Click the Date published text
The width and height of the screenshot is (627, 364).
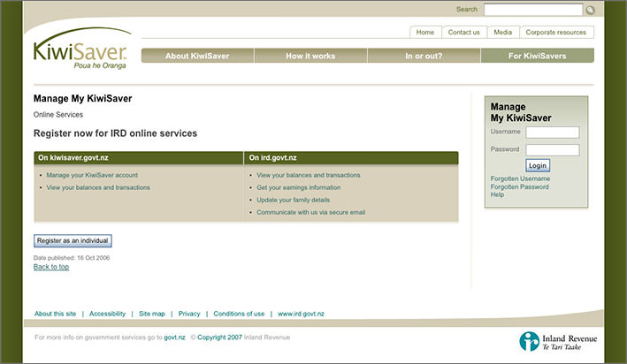click(x=72, y=258)
